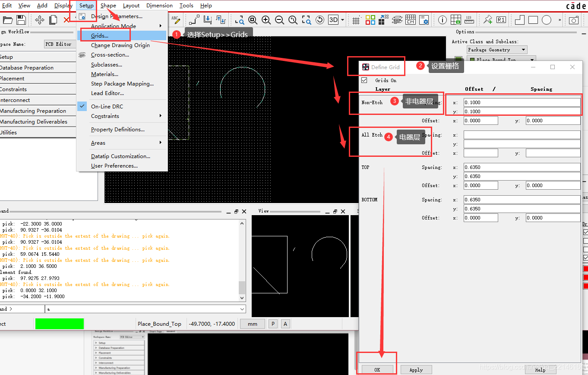Image resolution: width=588 pixels, height=375 pixels.
Task: Toggle the grid display toolbar icon
Action: [x=356, y=20]
